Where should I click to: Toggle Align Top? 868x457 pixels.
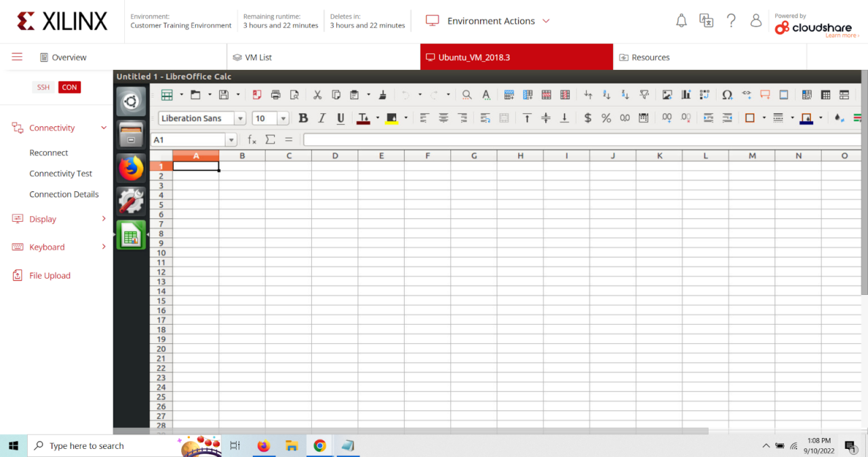[527, 118]
